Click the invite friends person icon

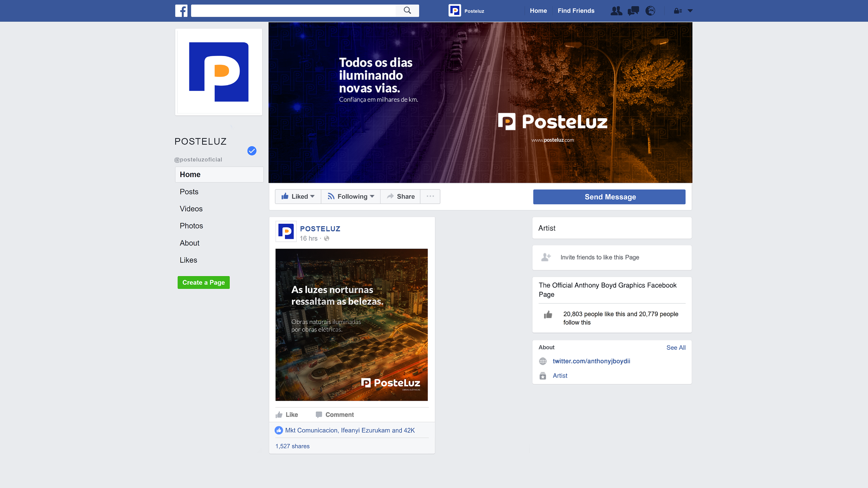point(545,257)
